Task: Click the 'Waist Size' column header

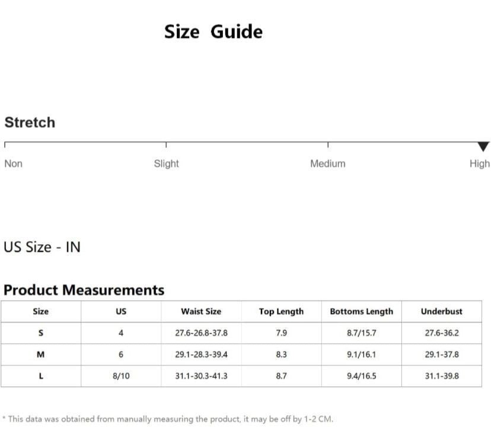Action: [201, 311]
